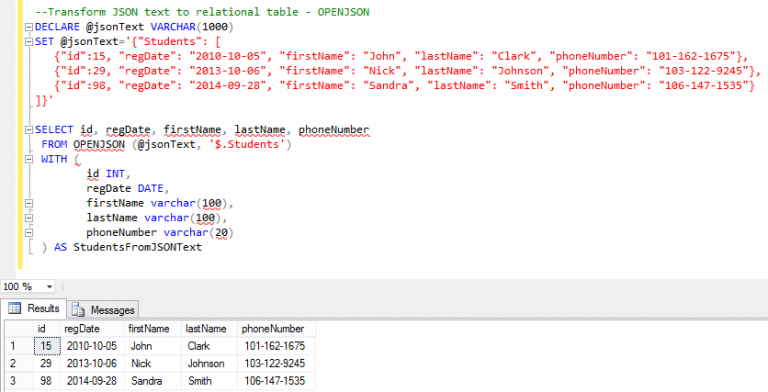768x392 pixels.
Task: Click OPENJSON keyword in the query
Action: click(99, 145)
